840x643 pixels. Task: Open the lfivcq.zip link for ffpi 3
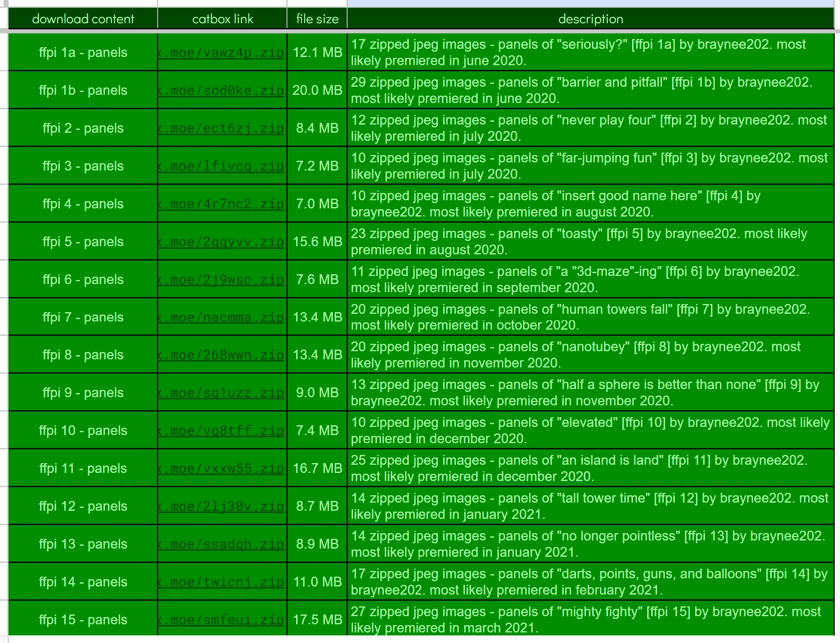(222, 166)
